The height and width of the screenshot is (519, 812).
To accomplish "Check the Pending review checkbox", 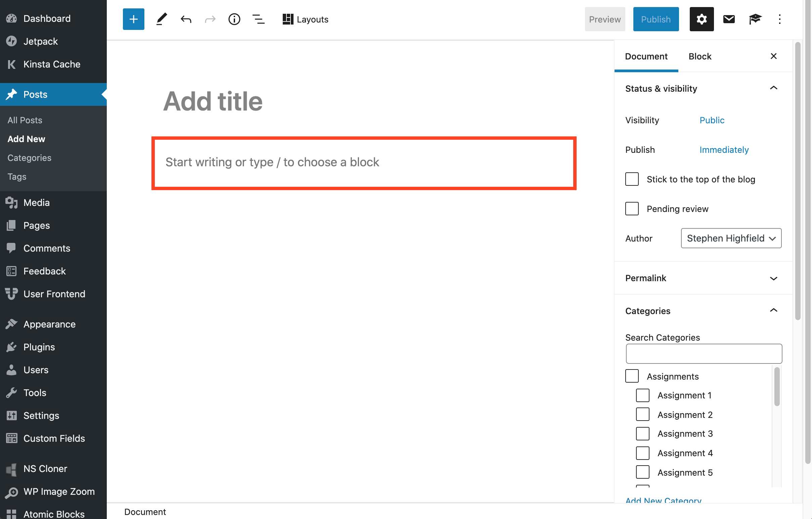I will click(632, 209).
